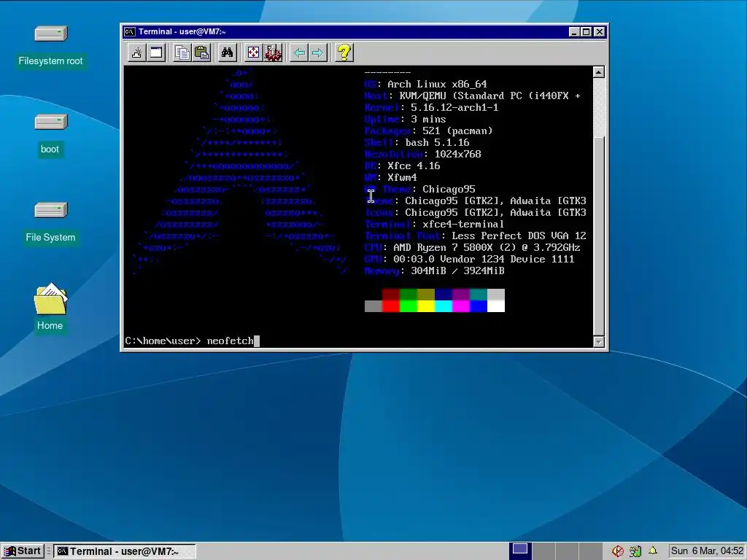Open terminal Preferences toolbar icon
Viewport: 747px width, 560px height.
point(273,52)
